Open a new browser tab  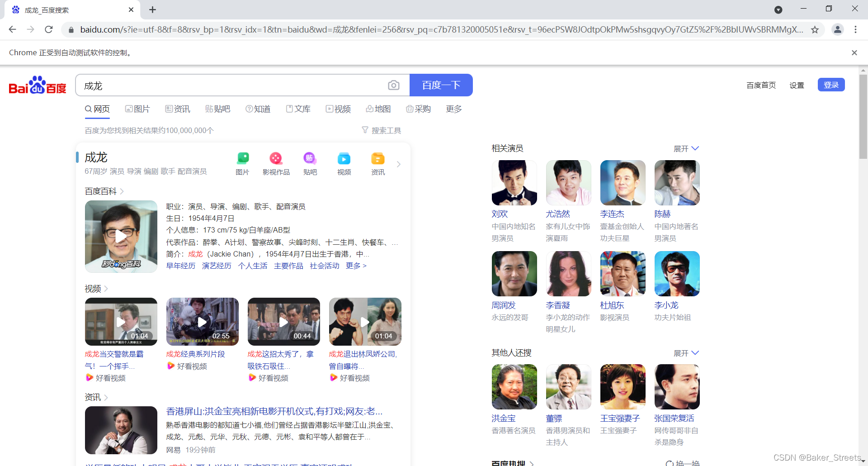[x=152, y=10]
